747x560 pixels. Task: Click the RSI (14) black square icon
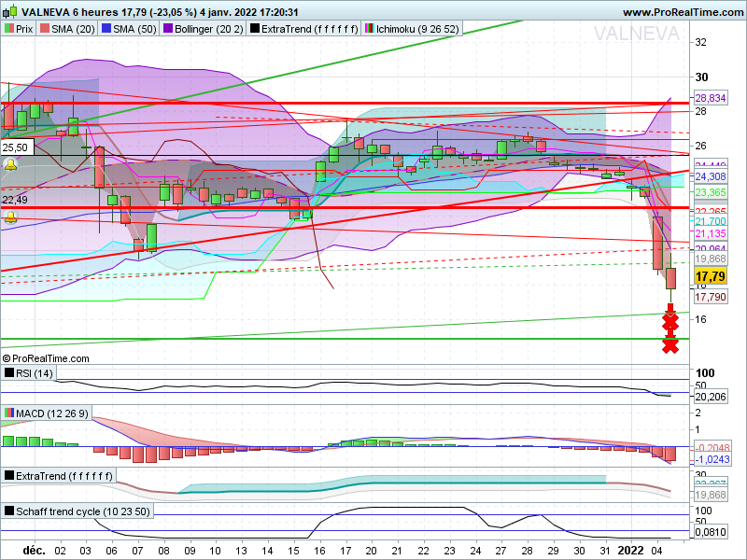9,372
